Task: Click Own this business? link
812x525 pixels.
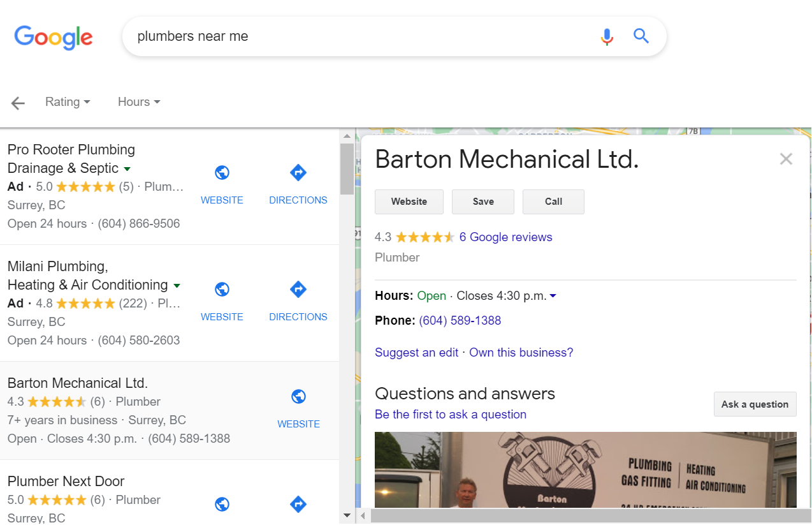Action: tap(521, 353)
